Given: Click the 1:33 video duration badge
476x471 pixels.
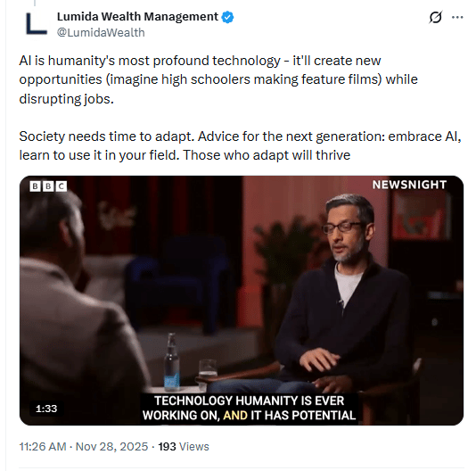Looking at the screenshot, I should (46, 409).
